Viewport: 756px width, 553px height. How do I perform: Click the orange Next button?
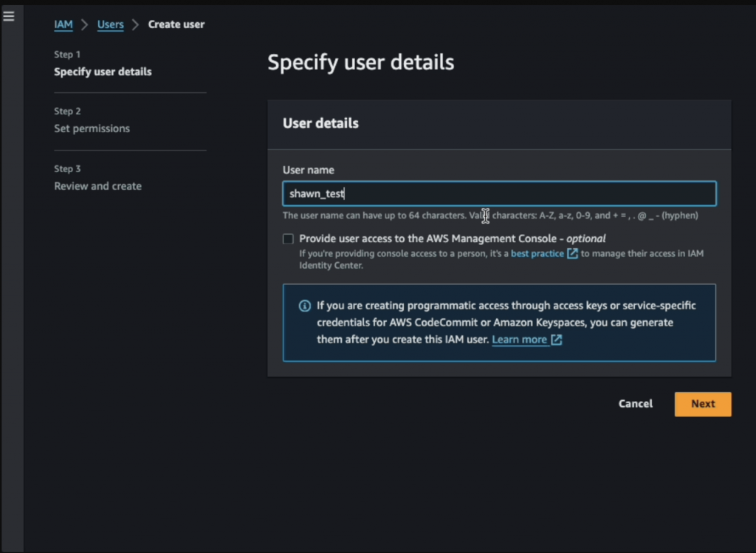click(x=702, y=404)
